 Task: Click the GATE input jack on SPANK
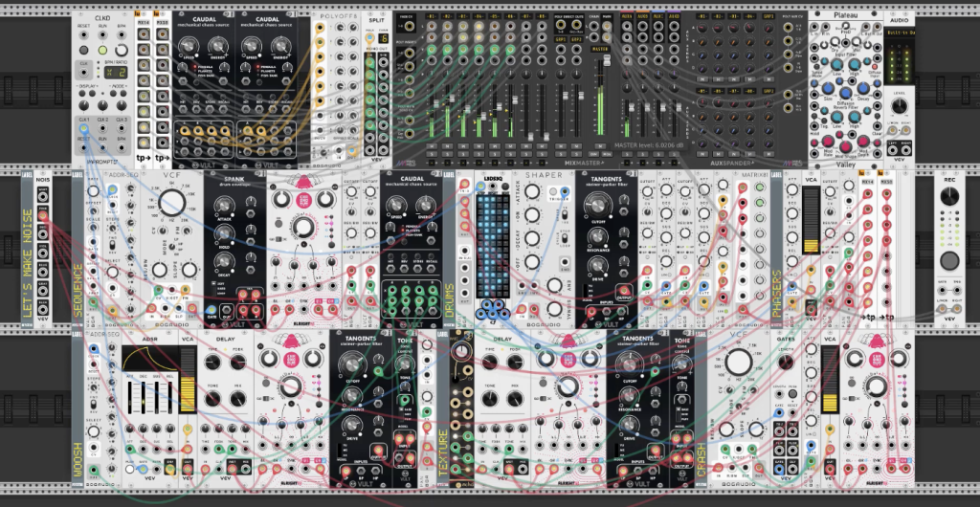pos(212,310)
